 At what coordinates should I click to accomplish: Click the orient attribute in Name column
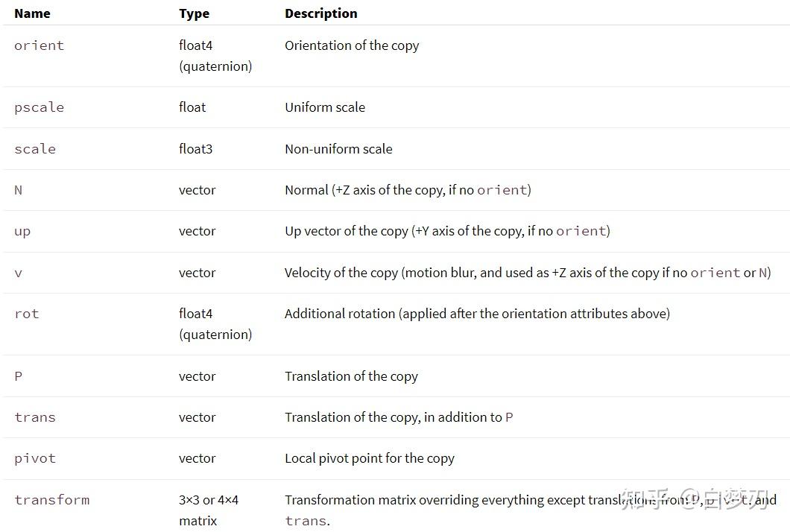tap(39, 45)
